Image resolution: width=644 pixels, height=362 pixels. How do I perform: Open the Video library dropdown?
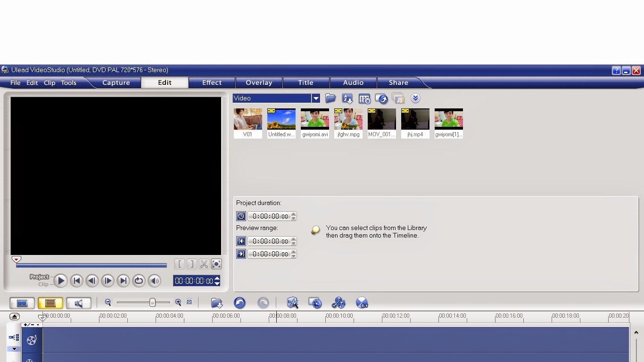click(316, 98)
